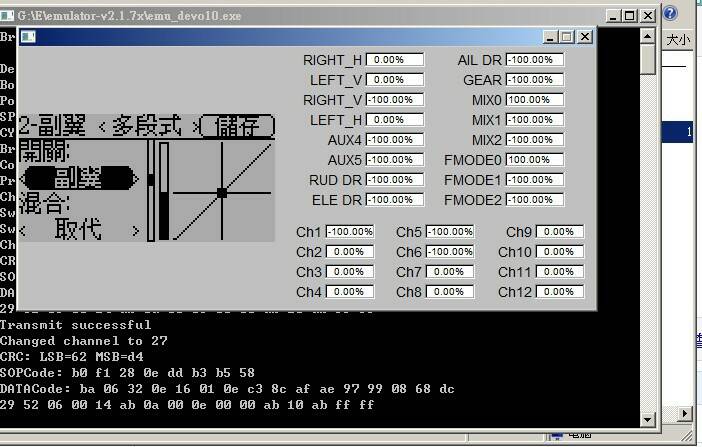This screenshot has height=447, width=702.
Task: Close the inner emulator window
Action: [x=585, y=37]
